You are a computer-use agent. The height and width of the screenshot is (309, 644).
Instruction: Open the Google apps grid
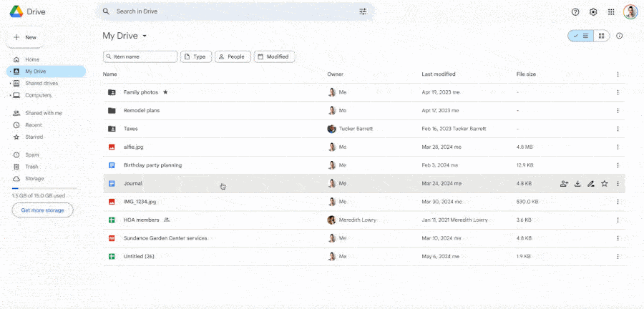pos(611,11)
